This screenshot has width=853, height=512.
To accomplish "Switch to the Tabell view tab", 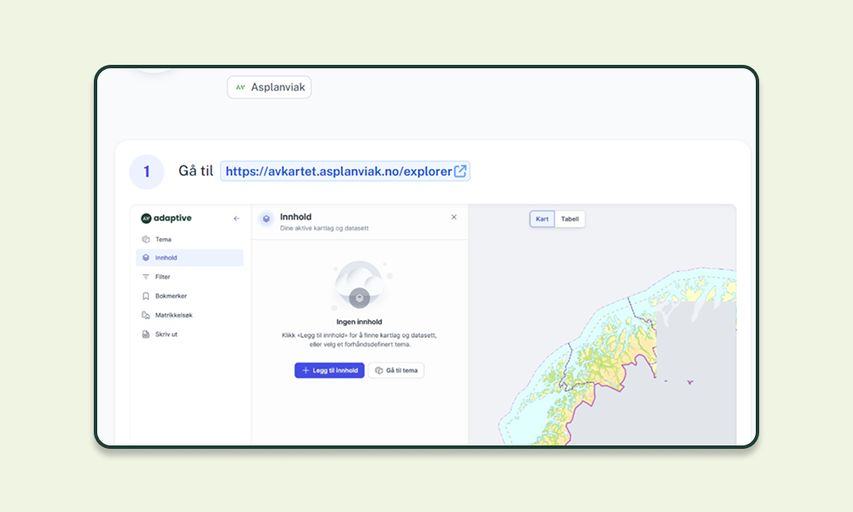I will 570,219.
